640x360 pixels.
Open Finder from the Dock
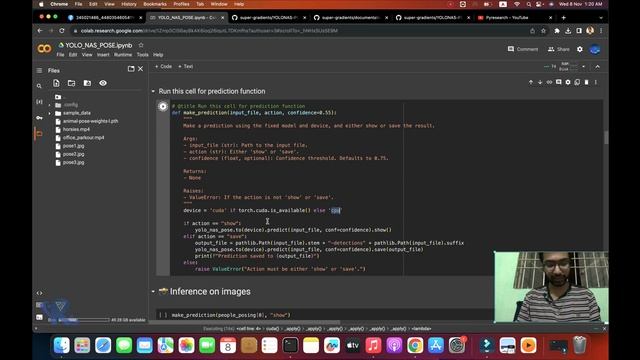[x=62, y=346]
